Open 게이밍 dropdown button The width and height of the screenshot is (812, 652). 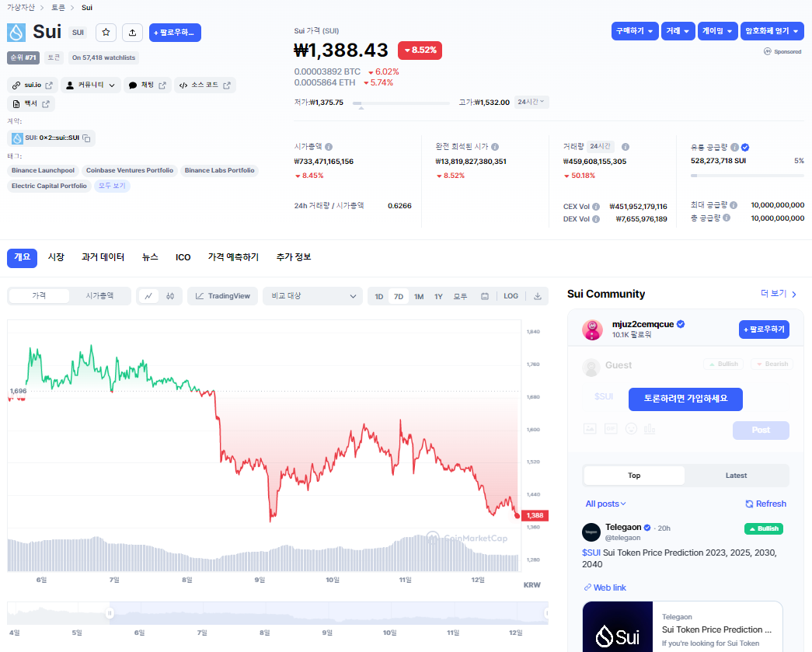(717, 31)
